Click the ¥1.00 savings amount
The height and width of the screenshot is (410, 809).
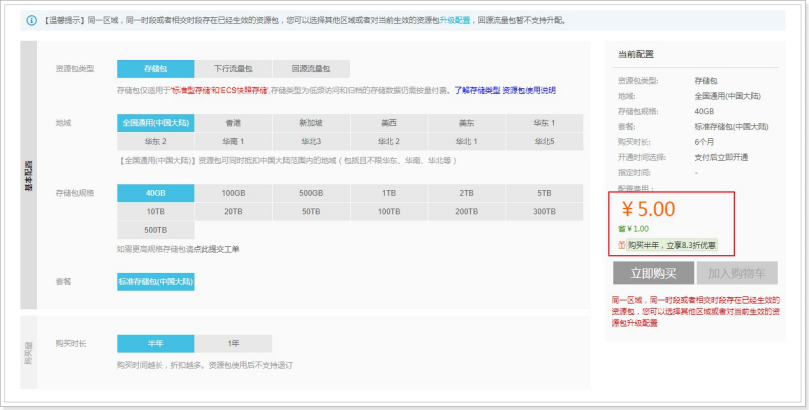click(638, 229)
